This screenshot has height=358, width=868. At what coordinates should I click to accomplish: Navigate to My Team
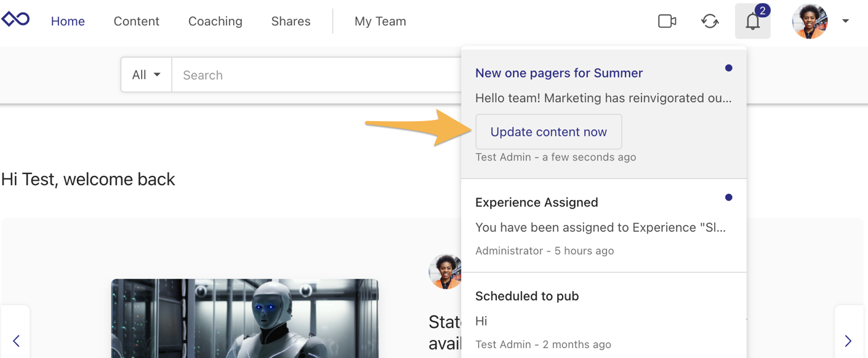coord(380,21)
